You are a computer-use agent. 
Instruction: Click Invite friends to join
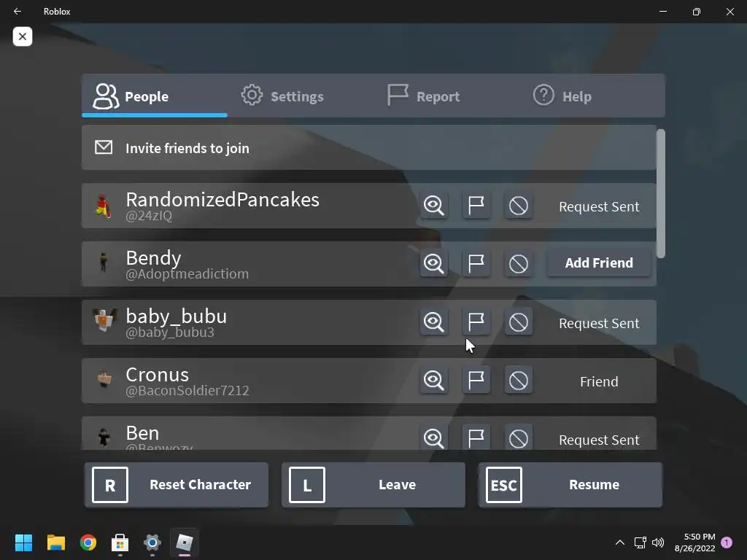[369, 147]
